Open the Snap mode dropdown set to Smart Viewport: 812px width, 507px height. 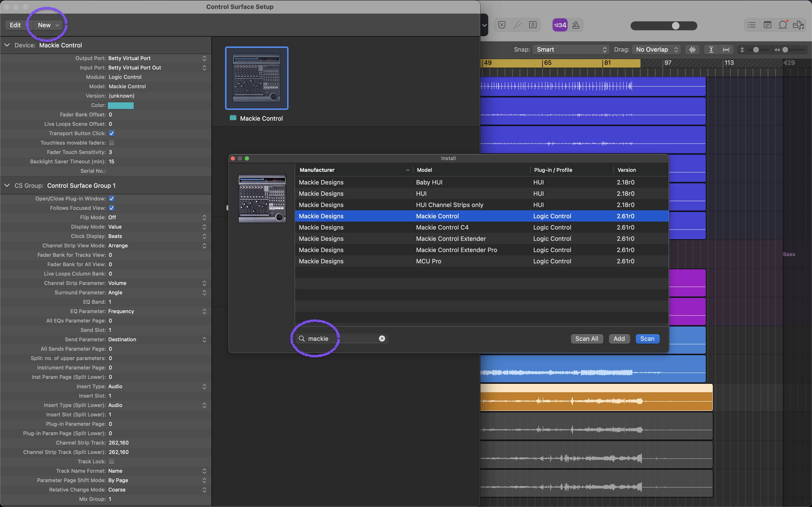click(x=570, y=49)
